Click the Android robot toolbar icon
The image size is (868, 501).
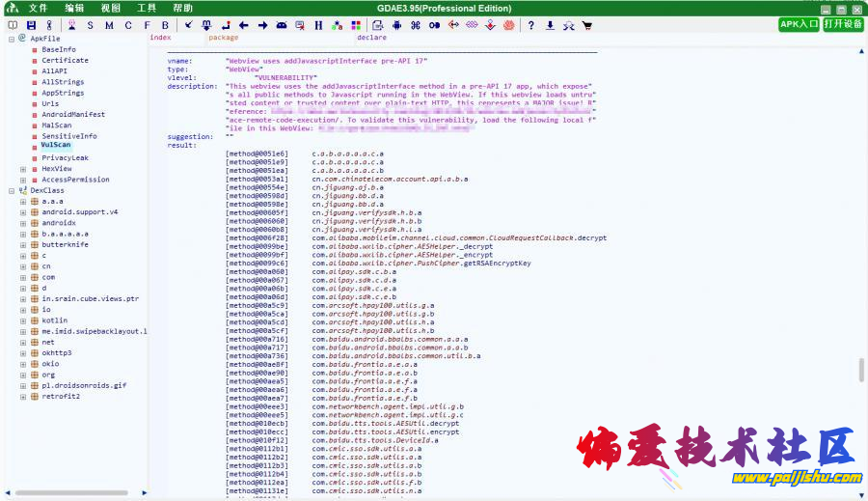pyautogui.click(x=395, y=25)
